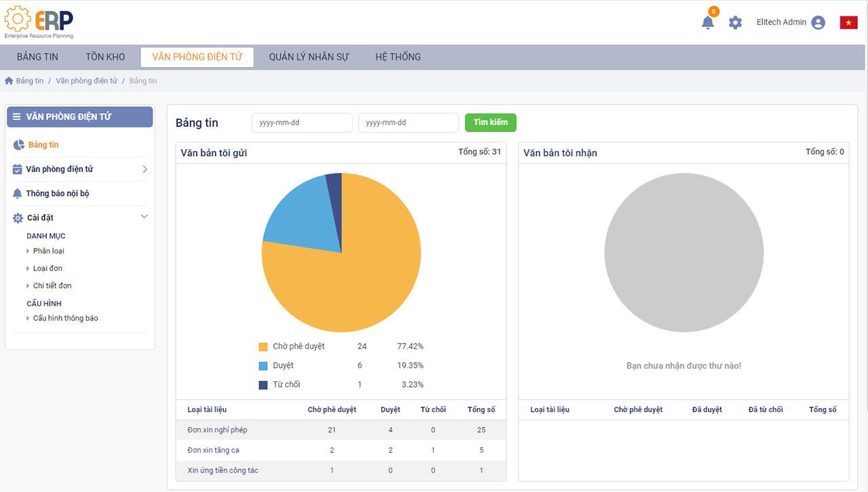Click the orange Chờ phê duyệt legend swatch
This screenshot has height=492, width=868.
[x=263, y=347]
